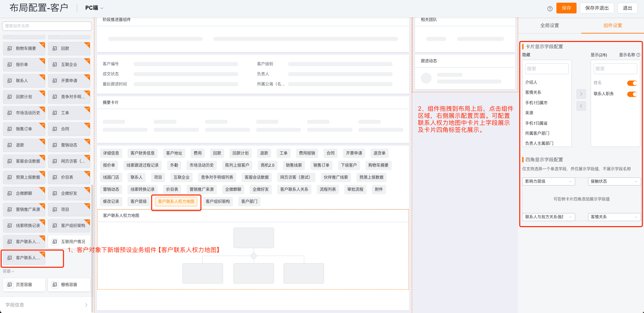
Task: Select 手机1归属省 in hidden list
Action: tap(536, 123)
